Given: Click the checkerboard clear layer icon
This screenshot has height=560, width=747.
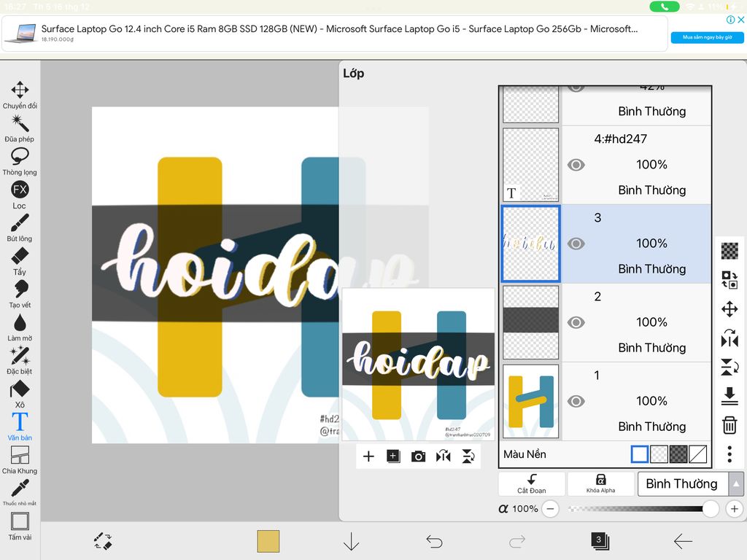Looking at the screenshot, I should pos(729,251).
